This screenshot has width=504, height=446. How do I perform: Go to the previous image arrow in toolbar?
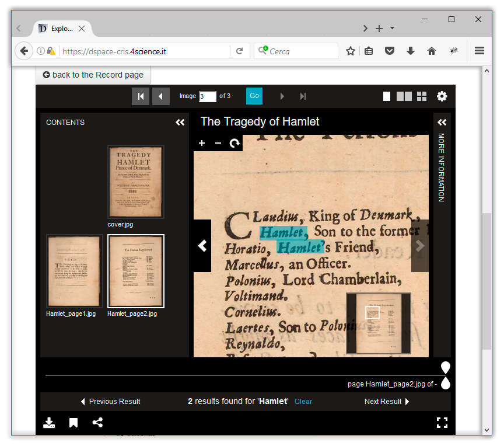tap(161, 96)
